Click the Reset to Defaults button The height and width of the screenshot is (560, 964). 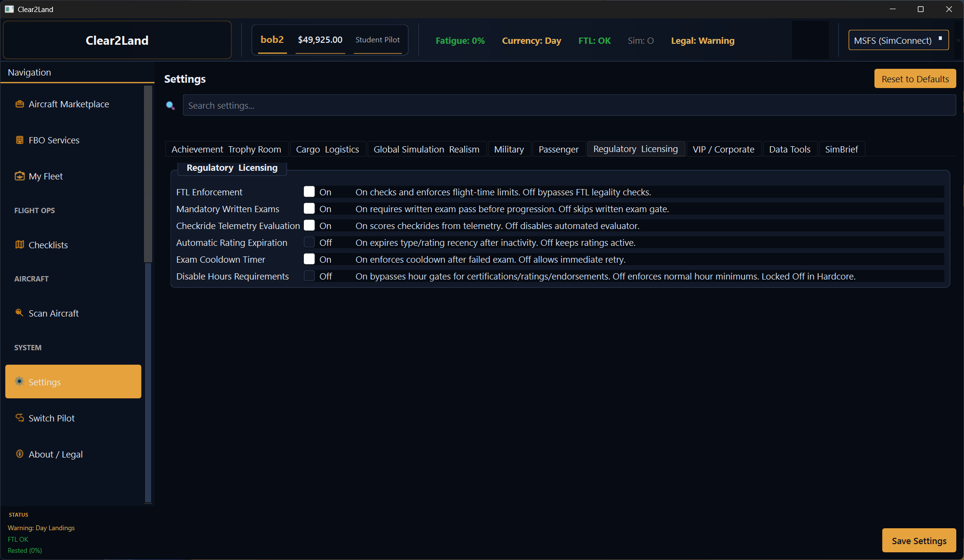[915, 79]
